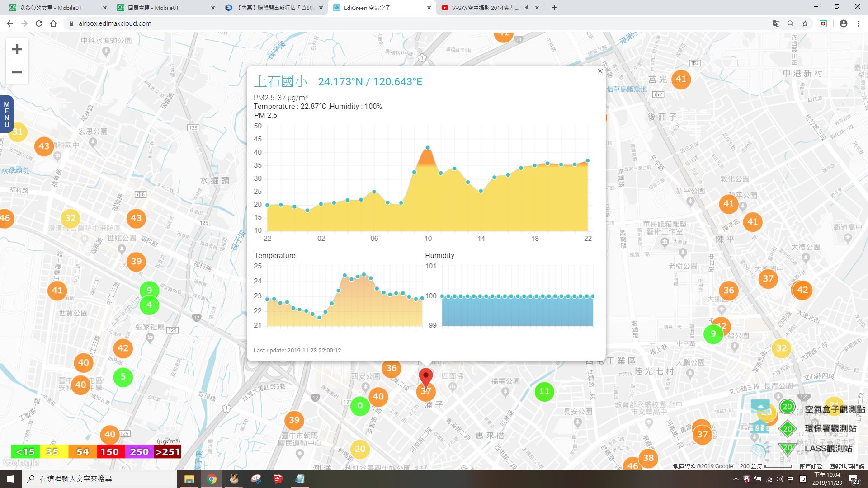Click 環保署觀測站 legend label

pos(830,428)
